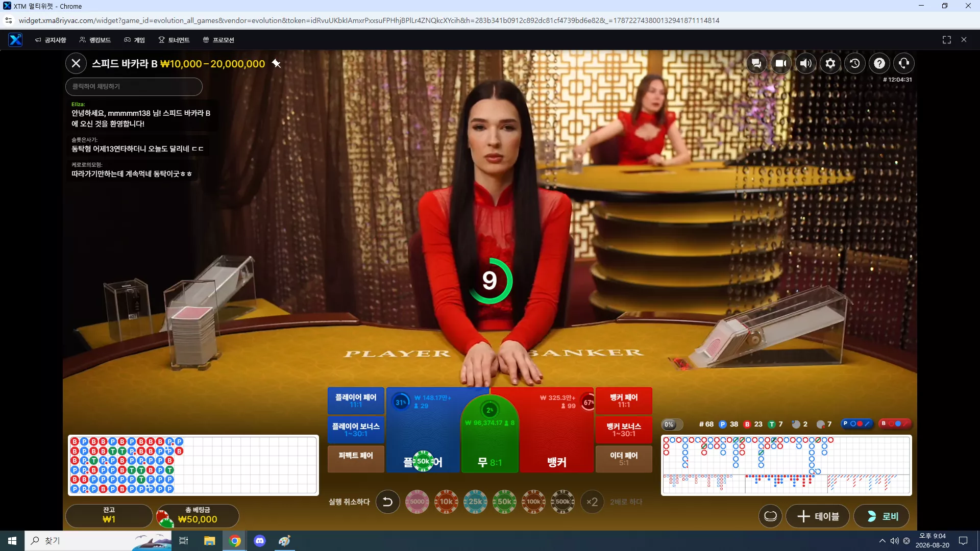This screenshot has width=980, height=551.
Task: Open File Explorer from taskbar
Action: (210, 541)
